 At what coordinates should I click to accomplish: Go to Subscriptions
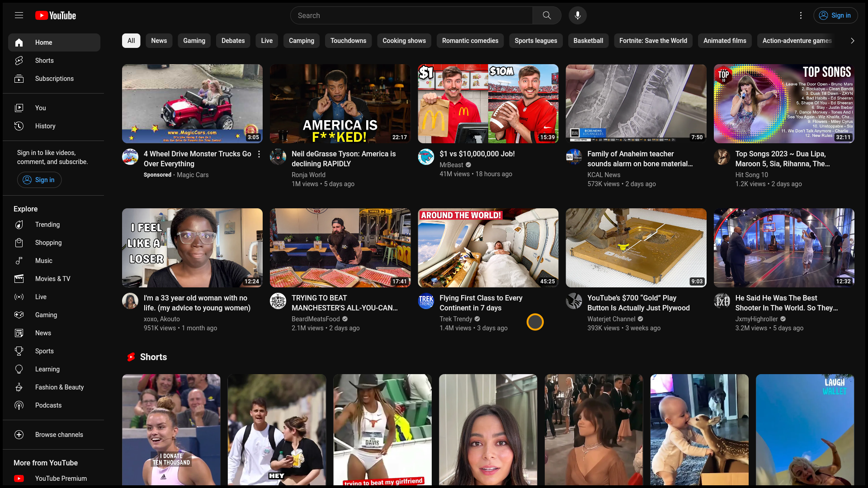[54, 79]
